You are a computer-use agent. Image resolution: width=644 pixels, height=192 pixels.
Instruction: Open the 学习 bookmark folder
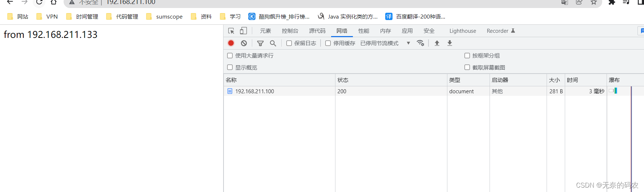click(x=230, y=16)
